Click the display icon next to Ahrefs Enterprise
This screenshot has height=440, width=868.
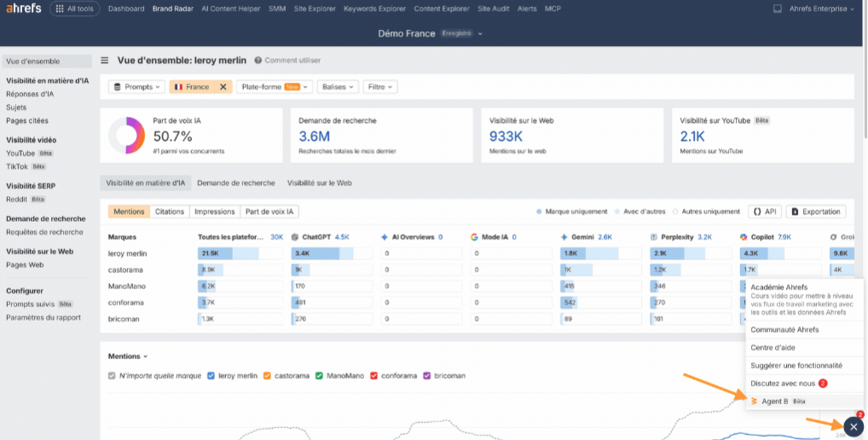(778, 9)
